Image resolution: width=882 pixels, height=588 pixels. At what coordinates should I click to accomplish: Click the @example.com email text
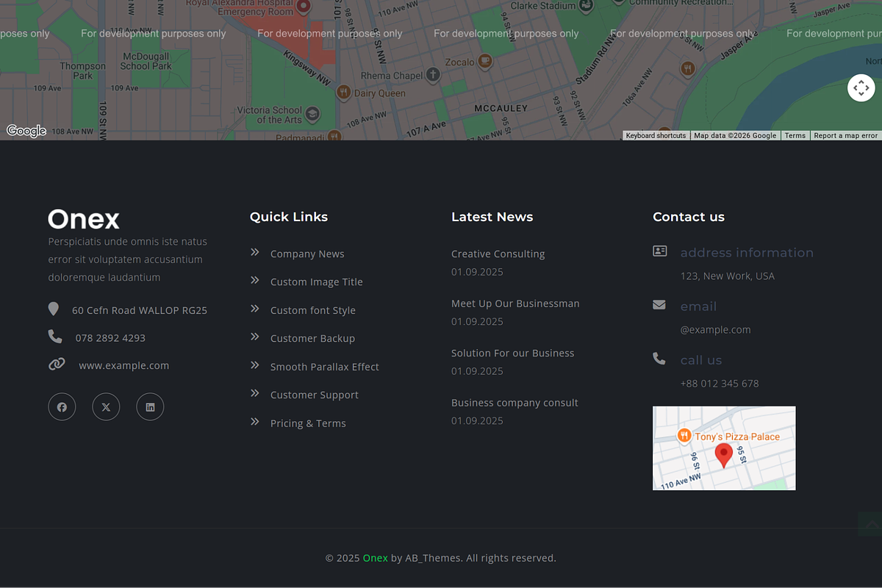[716, 330]
